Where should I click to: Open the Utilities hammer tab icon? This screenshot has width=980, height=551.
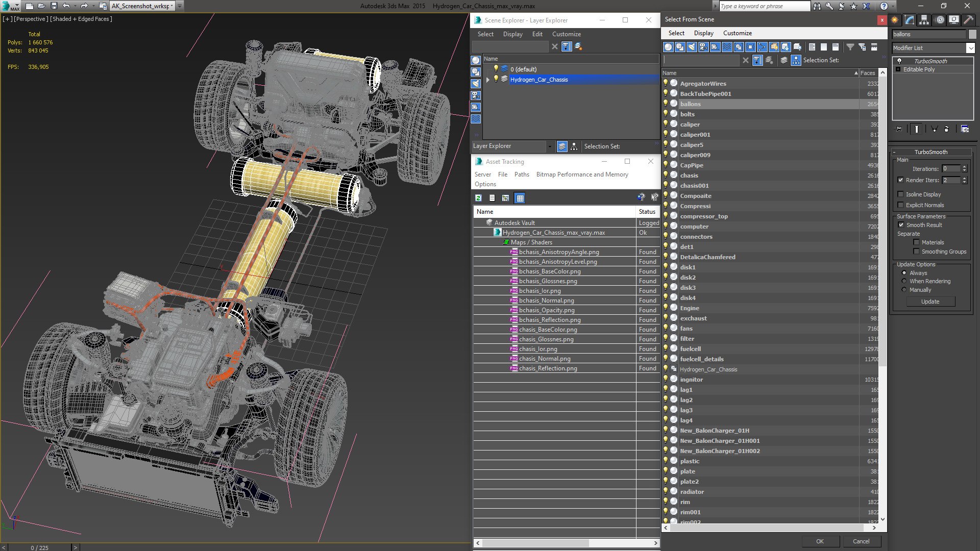(x=968, y=20)
